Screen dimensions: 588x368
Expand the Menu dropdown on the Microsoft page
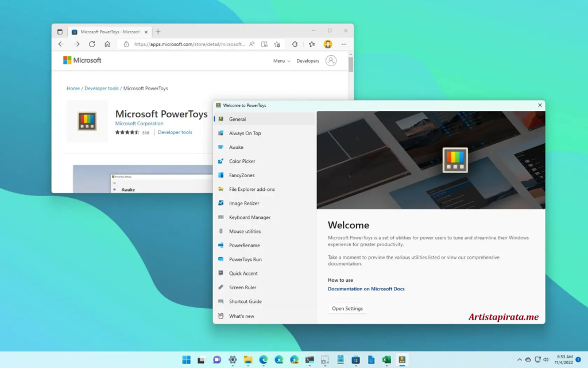(281, 60)
